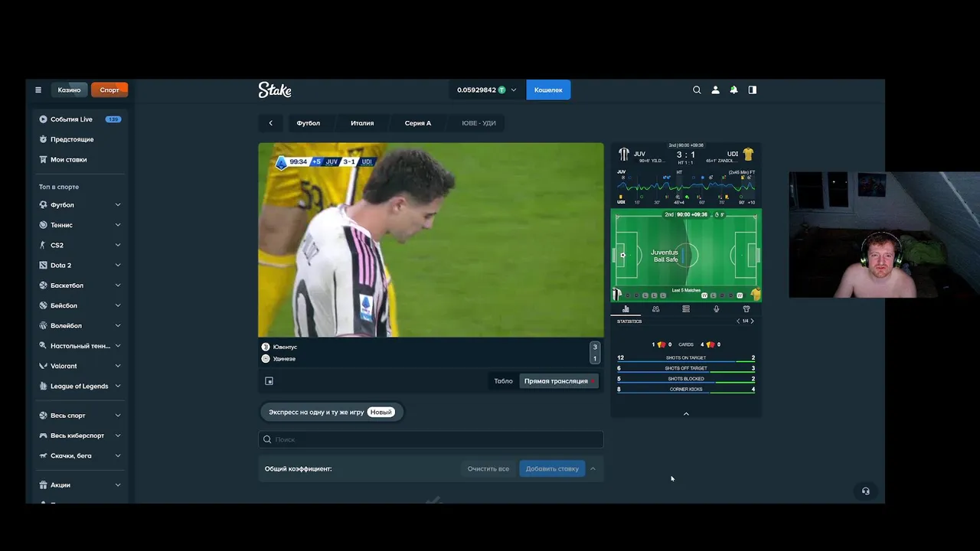Expand the Весь спорт chevron
Viewport: 980px width, 551px height.
[118, 416]
